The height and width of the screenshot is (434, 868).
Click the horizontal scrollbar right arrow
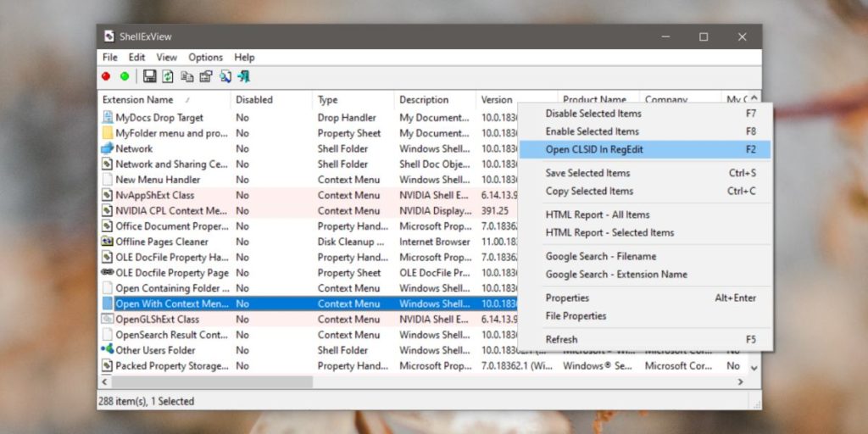coord(740,382)
